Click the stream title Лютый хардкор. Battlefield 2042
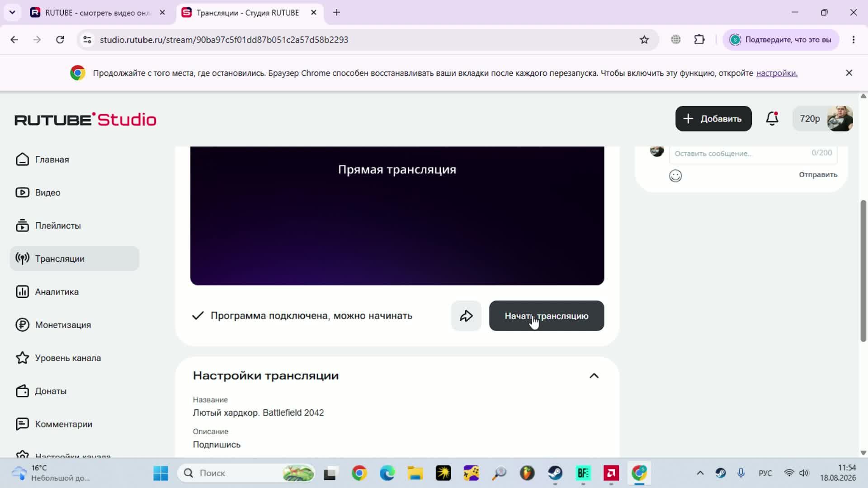The image size is (868, 488). tap(258, 413)
